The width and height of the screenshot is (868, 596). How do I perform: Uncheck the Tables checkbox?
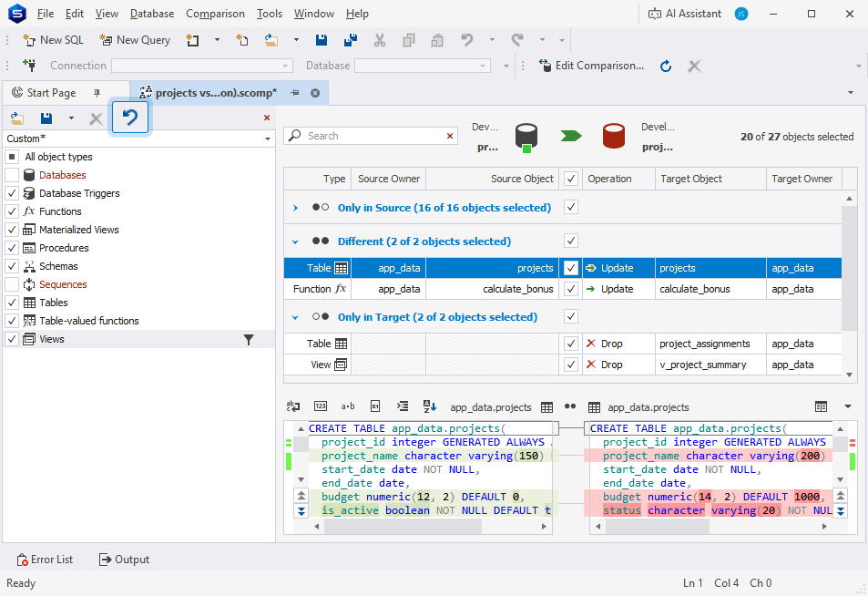pos(12,303)
